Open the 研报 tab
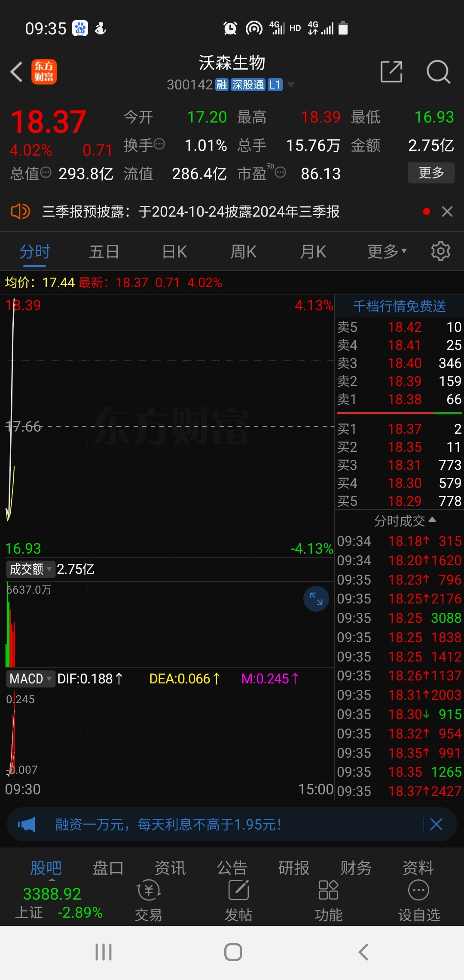Viewport: 464px width, 980px height. coord(294,867)
